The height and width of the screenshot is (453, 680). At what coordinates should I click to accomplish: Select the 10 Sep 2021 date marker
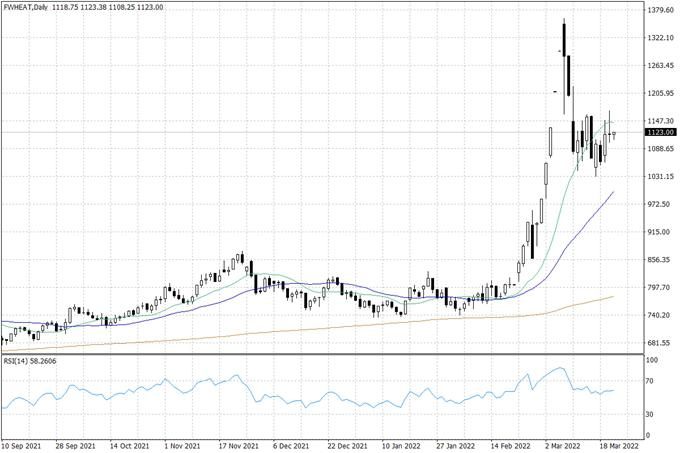coord(22,446)
